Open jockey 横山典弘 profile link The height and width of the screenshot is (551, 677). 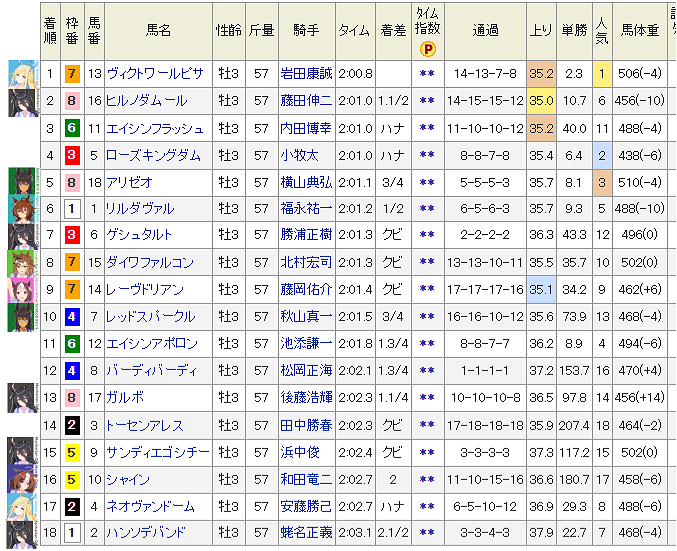(x=307, y=183)
